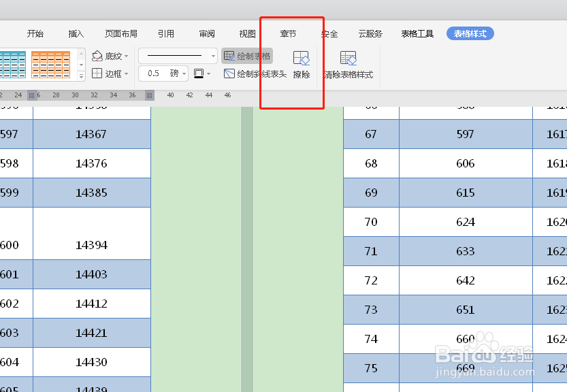Click the right table cell 72
This screenshot has height=392, width=567.
pyautogui.click(x=371, y=280)
